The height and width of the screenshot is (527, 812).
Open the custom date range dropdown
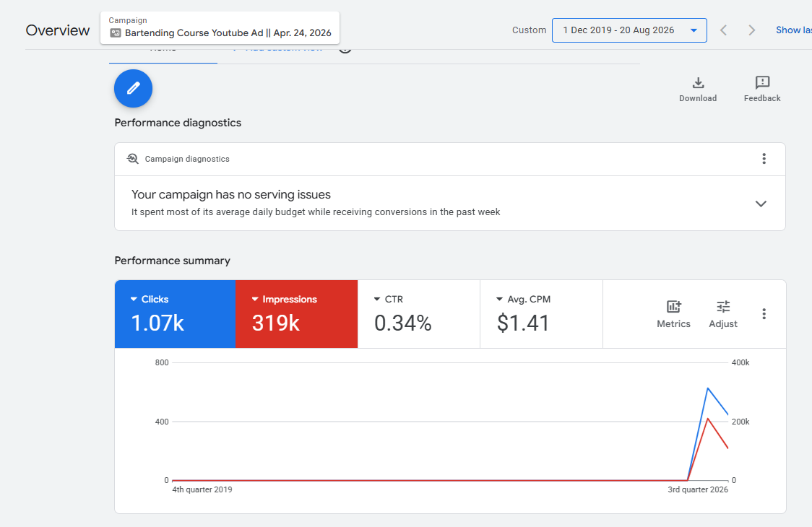[629, 30]
